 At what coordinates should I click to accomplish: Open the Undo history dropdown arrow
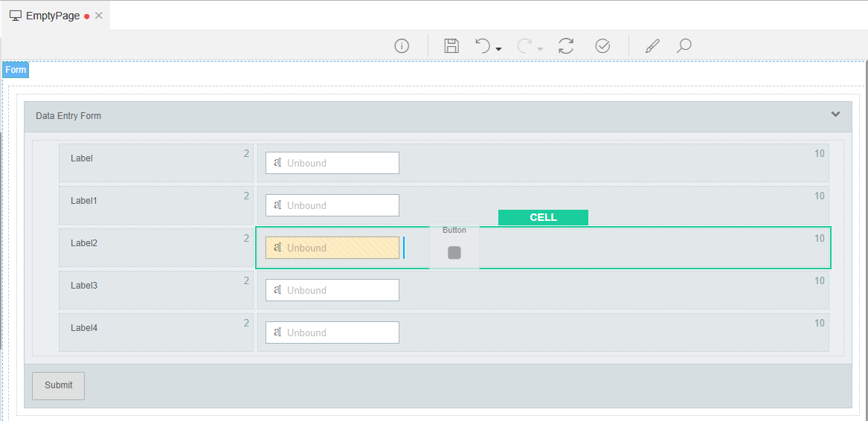pyautogui.click(x=498, y=49)
